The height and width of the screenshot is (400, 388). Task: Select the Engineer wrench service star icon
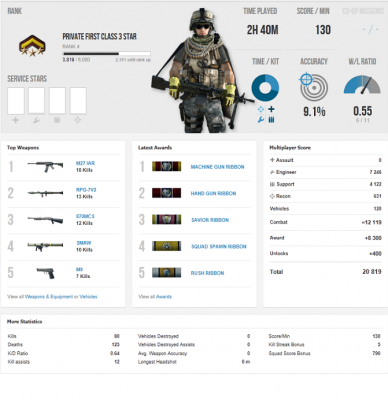pos(36,120)
